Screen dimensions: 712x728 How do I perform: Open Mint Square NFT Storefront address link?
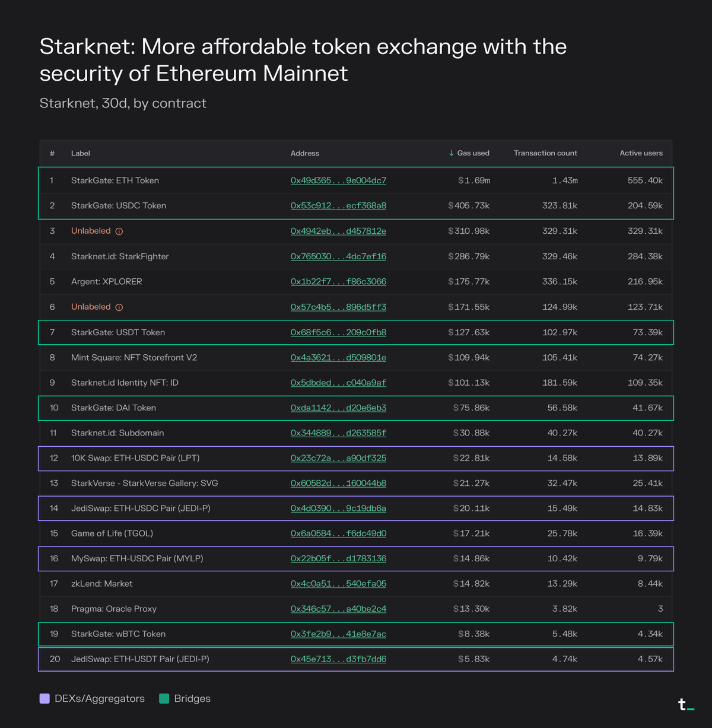[338, 358]
